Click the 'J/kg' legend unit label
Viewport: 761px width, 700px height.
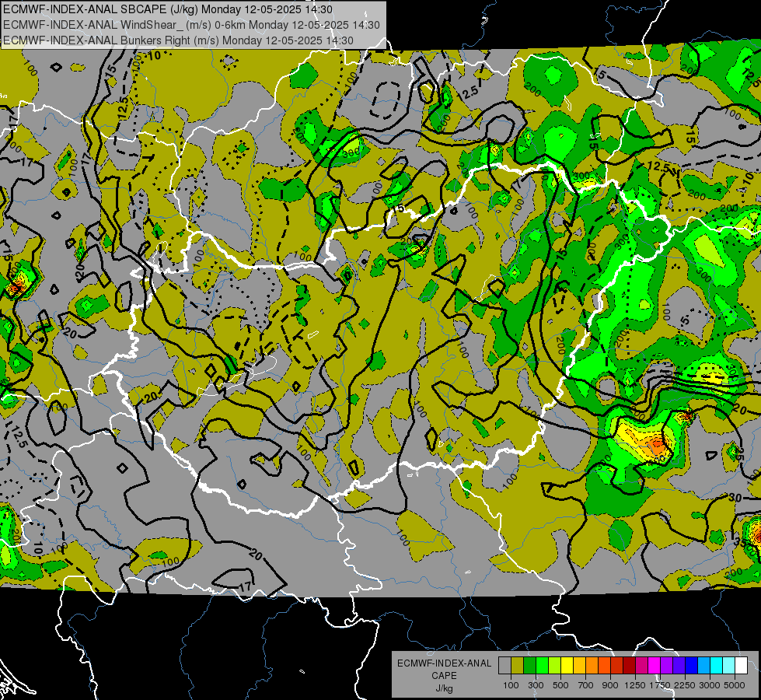pyautogui.click(x=444, y=688)
